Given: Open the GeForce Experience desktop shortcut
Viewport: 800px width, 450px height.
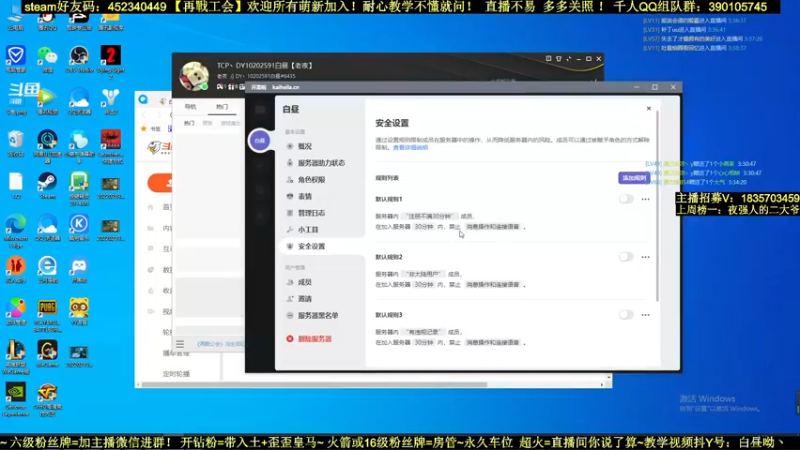Looking at the screenshot, I should (16, 399).
